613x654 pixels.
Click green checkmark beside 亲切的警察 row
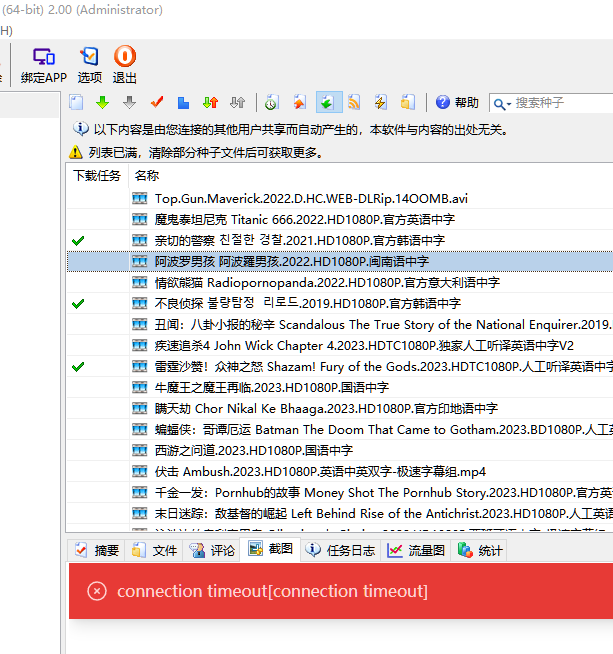(78, 241)
